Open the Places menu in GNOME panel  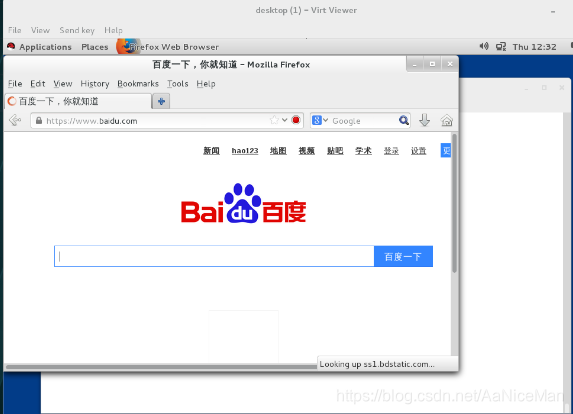click(95, 47)
